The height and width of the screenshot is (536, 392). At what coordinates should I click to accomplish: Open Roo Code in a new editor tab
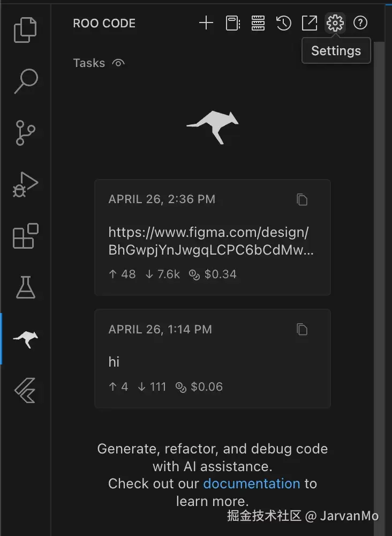310,23
